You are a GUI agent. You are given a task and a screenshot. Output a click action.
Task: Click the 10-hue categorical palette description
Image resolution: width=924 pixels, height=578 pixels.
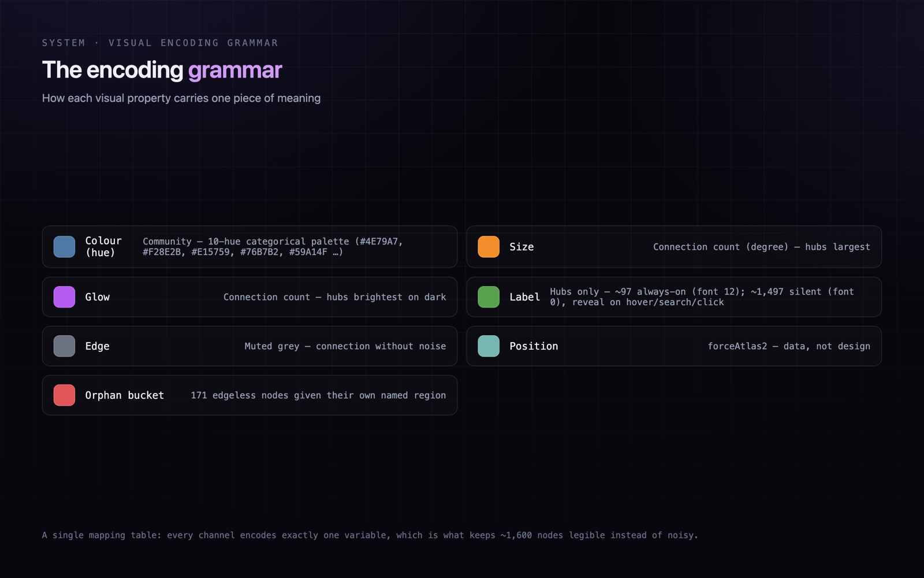(x=273, y=247)
